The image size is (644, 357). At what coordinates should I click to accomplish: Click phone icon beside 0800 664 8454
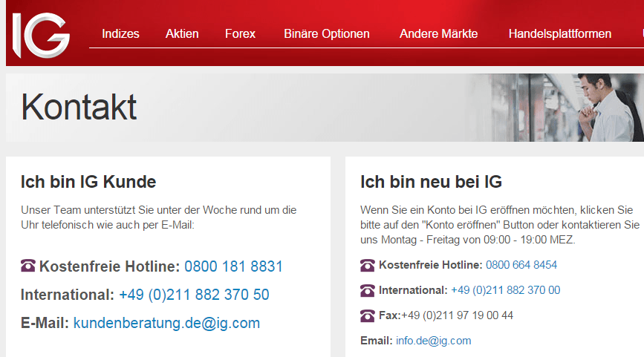pyautogui.click(x=368, y=265)
